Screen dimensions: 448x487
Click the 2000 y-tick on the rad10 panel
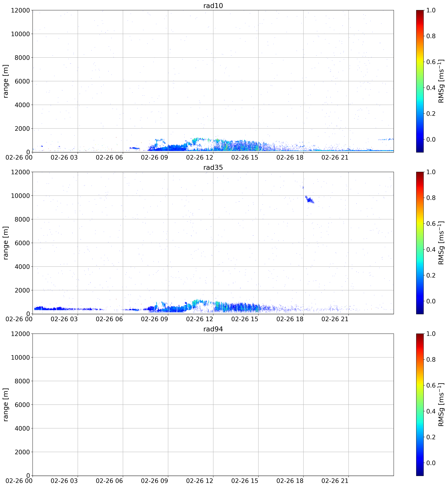[x=22, y=128]
